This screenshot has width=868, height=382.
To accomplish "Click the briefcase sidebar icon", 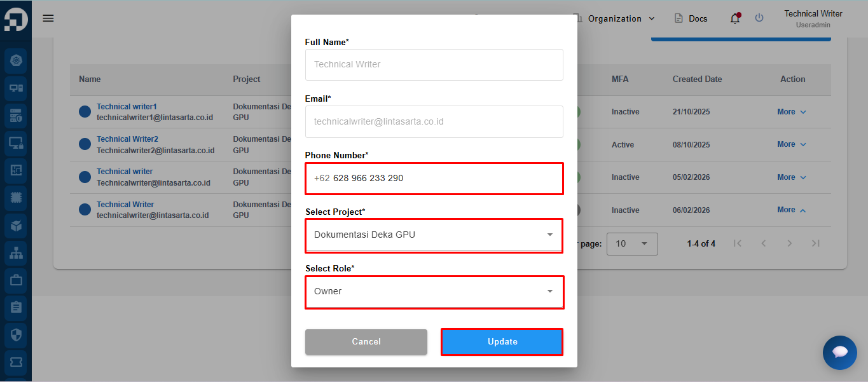I will point(16,280).
